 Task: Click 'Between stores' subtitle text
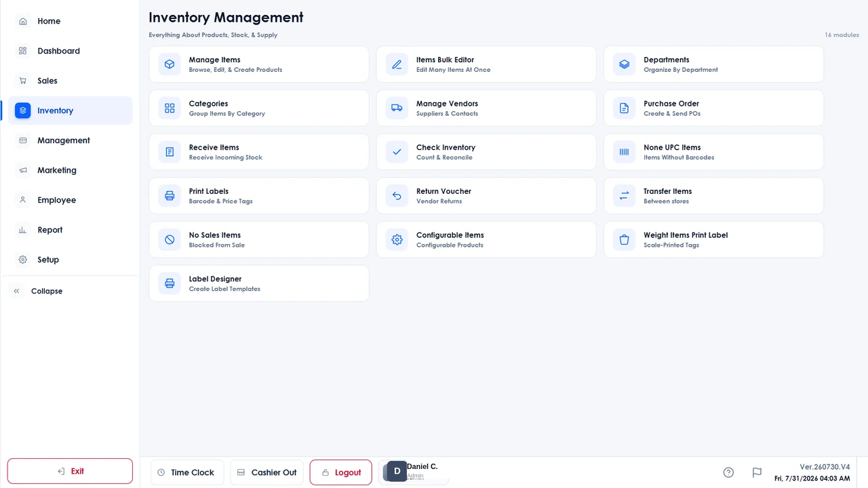click(666, 201)
